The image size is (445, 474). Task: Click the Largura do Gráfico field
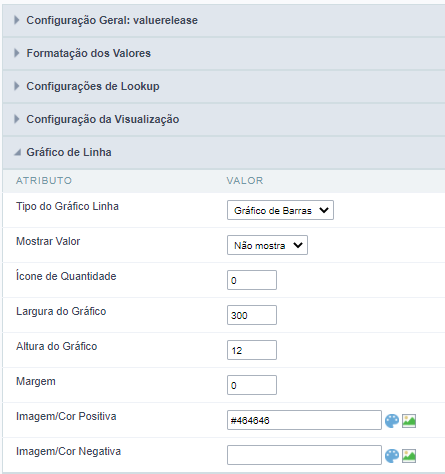point(252,315)
